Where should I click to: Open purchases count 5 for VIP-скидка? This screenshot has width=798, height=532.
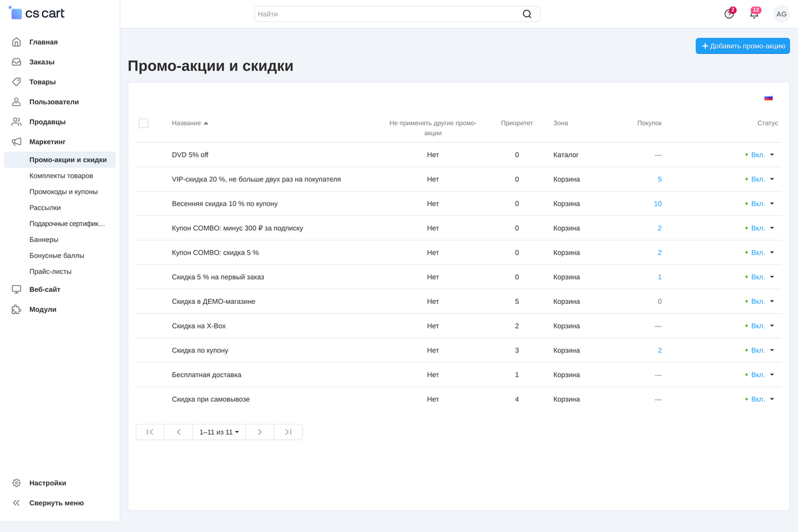pos(660,180)
